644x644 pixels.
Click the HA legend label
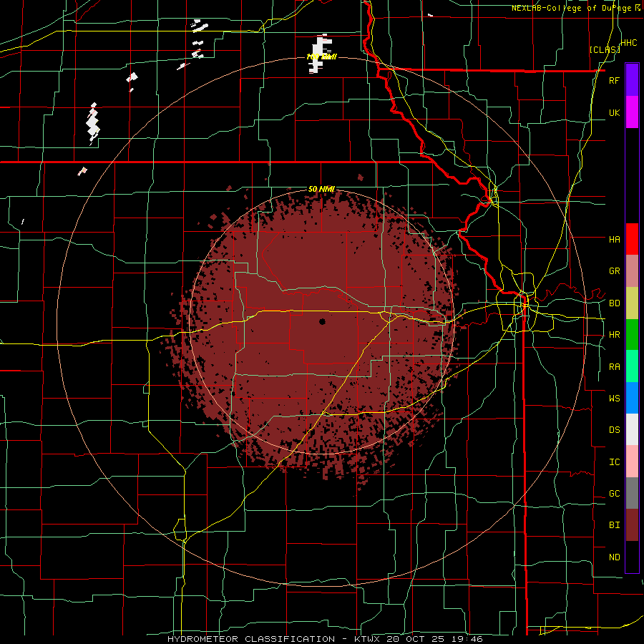coord(614,239)
